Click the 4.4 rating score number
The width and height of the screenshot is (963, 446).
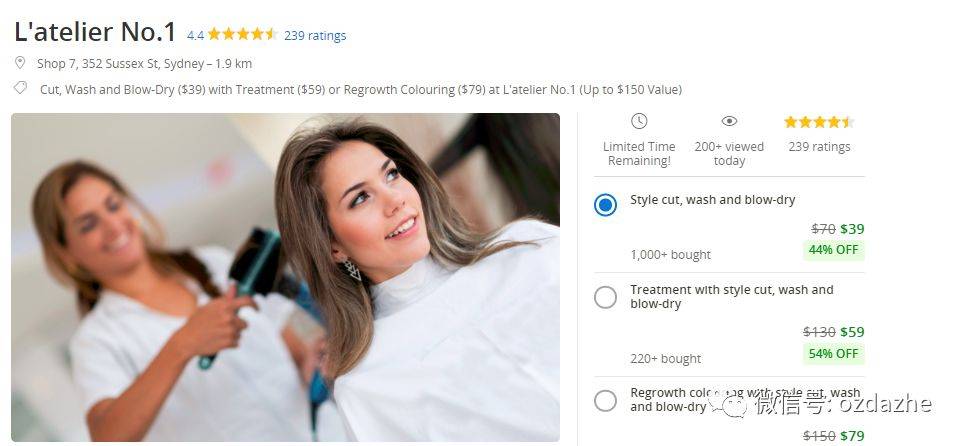195,36
